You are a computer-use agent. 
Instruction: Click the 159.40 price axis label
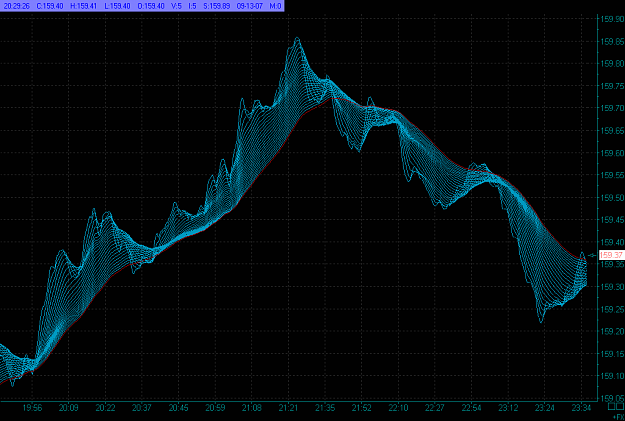612,242
